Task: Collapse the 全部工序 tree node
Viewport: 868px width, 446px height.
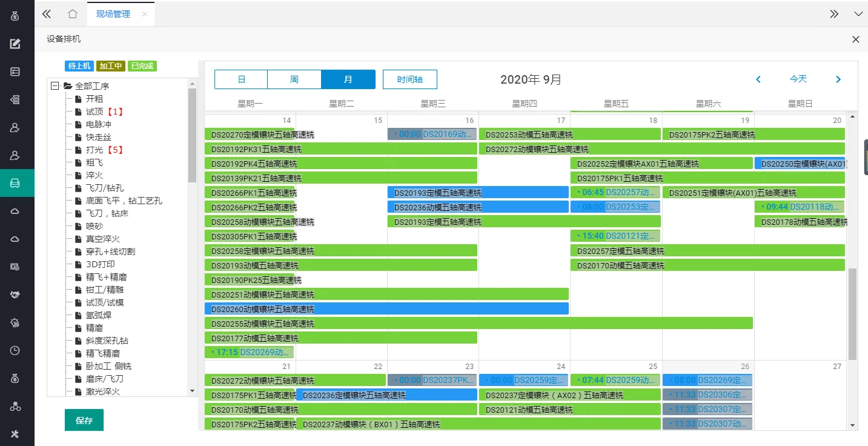Action: 55,86
